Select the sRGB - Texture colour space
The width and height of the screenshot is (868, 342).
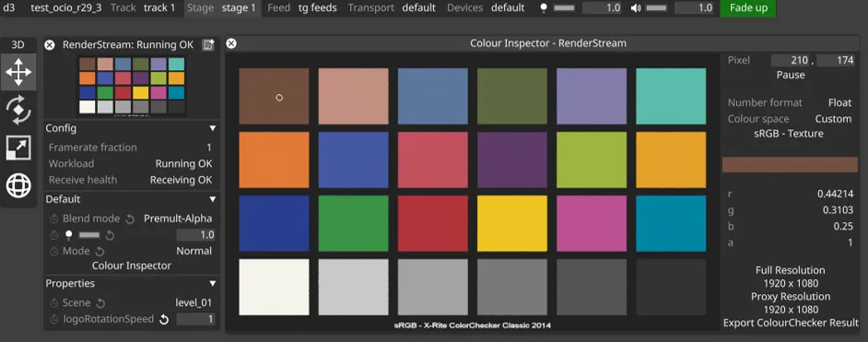click(x=790, y=134)
